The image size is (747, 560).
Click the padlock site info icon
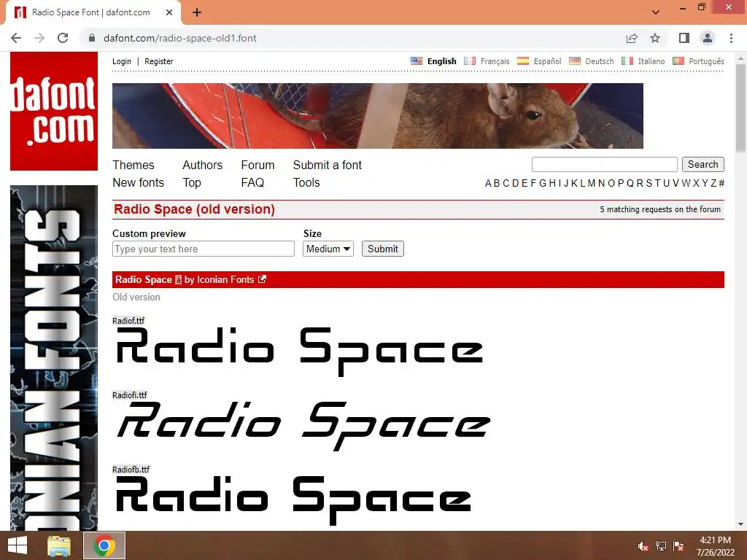click(x=92, y=38)
